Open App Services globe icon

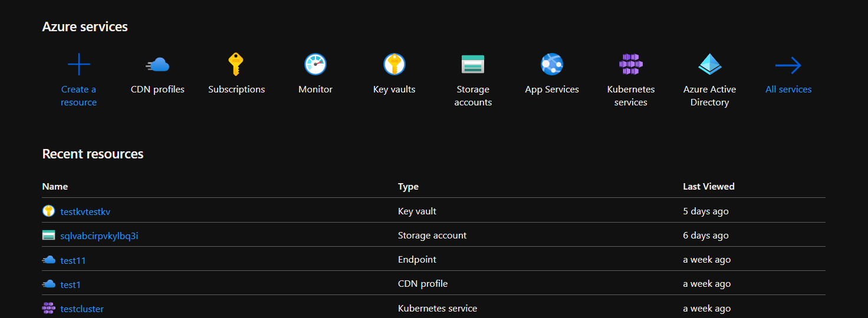(552, 64)
